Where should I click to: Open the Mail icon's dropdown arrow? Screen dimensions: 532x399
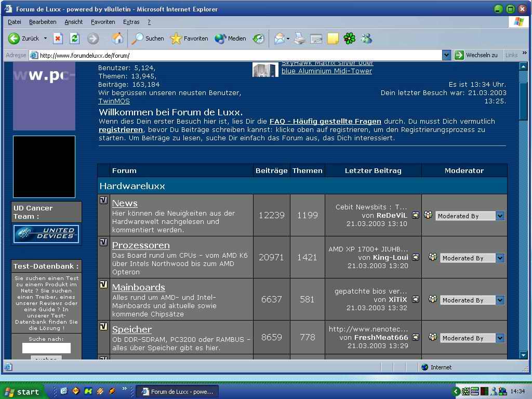click(x=288, y=38)
